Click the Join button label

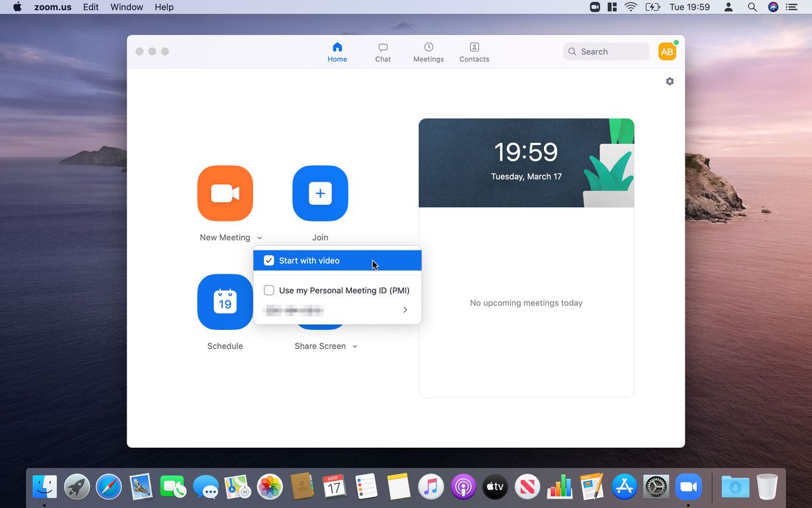click(320, 237)
